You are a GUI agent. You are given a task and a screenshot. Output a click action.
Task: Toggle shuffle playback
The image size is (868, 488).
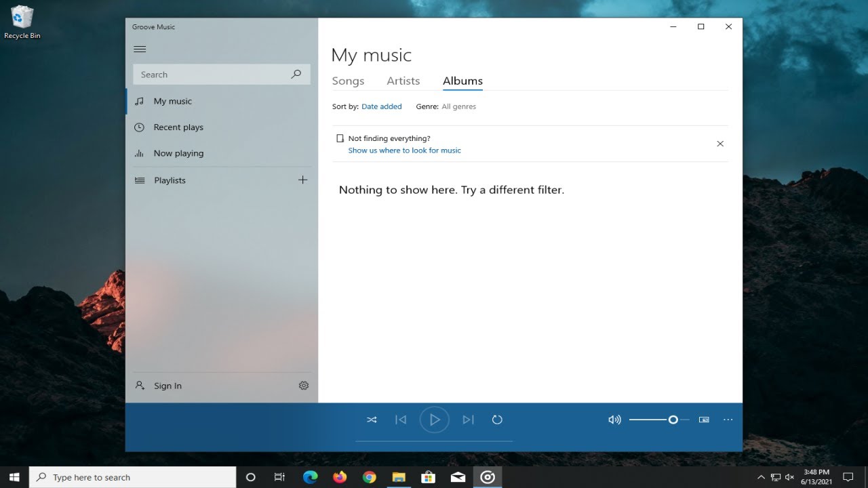(372, 420)
